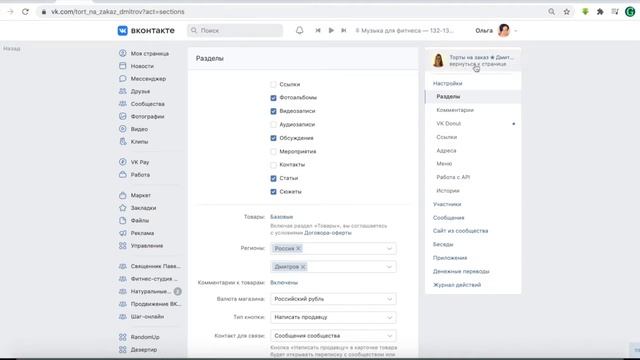
Task: Remove the Дмитров city tag
Action: [303, 267]
